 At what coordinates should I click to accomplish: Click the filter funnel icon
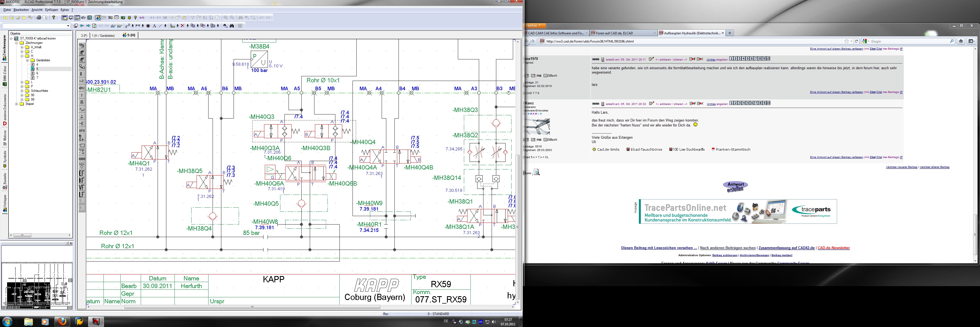[x=192, y=18]
